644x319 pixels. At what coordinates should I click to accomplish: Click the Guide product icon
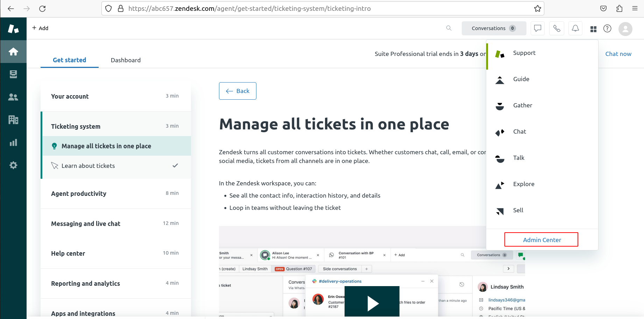pos(500,80)
